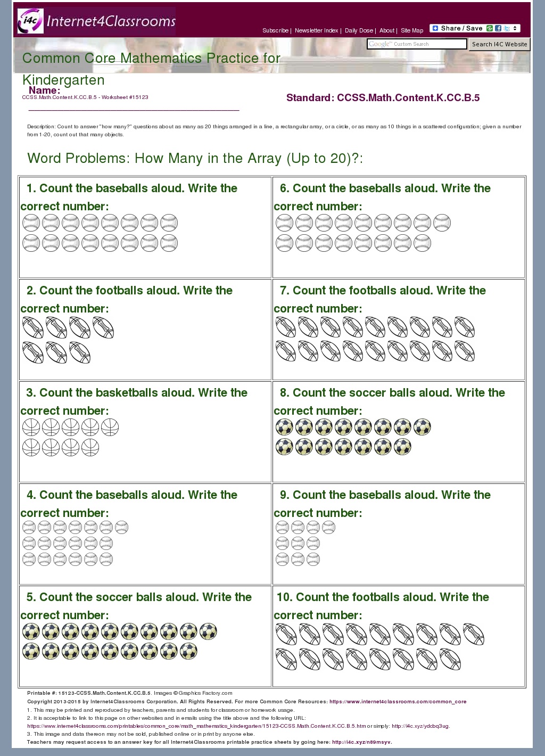Click the first baseball in problem 1
The image size is (545, 756).
[x=31, y=223]
